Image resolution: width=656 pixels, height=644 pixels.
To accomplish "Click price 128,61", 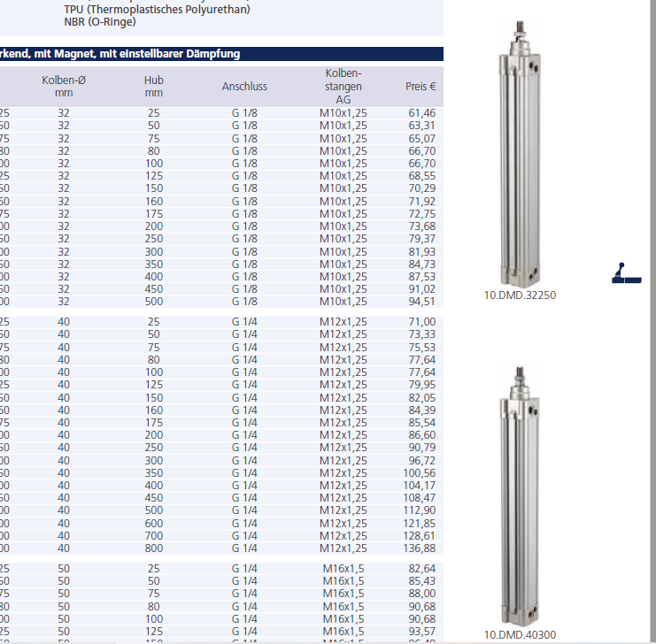I will click(x=420, y=536).
